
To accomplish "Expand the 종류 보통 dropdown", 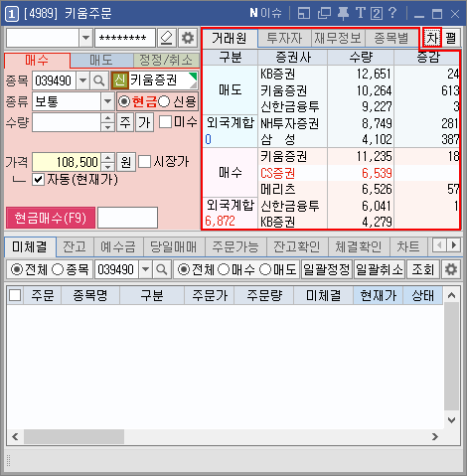I will tap(107, 101).
